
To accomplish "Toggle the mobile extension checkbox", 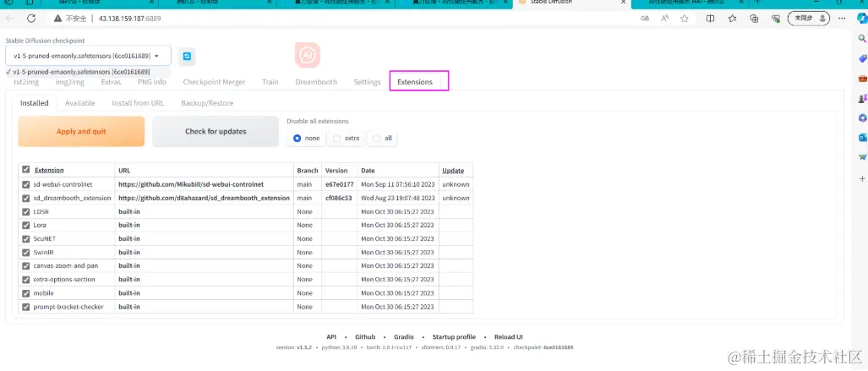I will click(26, 293).
